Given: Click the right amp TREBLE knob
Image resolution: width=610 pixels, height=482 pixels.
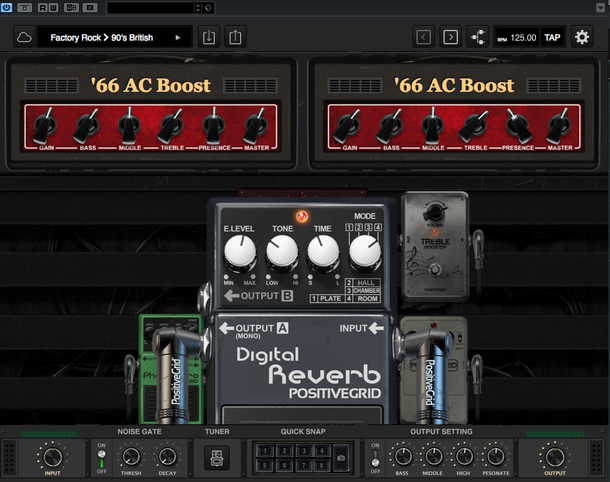Looking at the screenshot, I should point(474,126).
